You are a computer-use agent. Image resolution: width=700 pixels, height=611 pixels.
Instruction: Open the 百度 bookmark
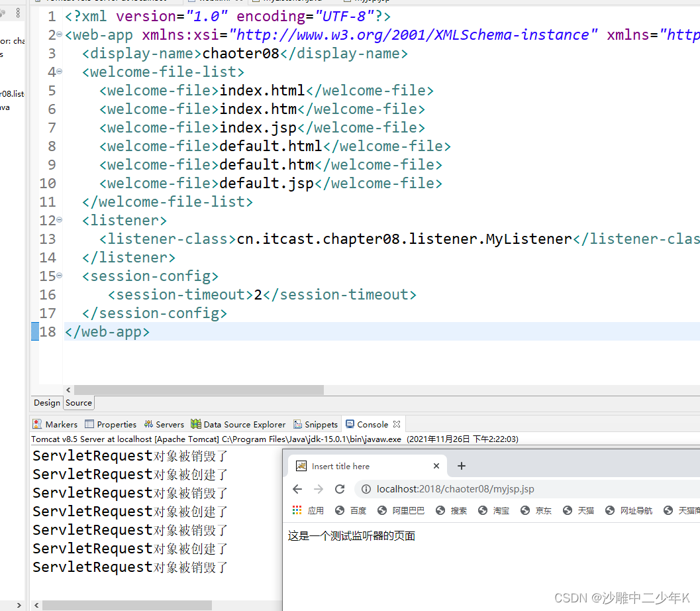coord(350,510)
